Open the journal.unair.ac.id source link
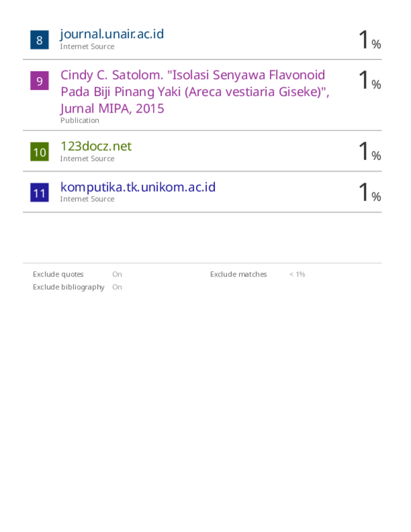 pyautogui.click(x=112, y=34)
